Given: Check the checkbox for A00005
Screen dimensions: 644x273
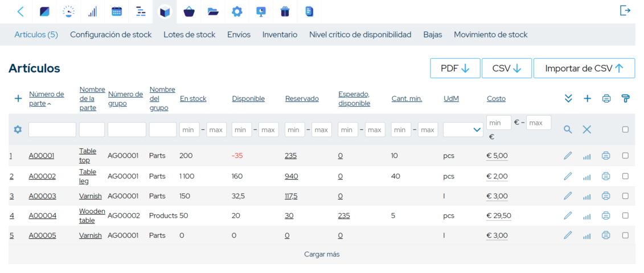Looking at the screenshot, I should [625, 235].
